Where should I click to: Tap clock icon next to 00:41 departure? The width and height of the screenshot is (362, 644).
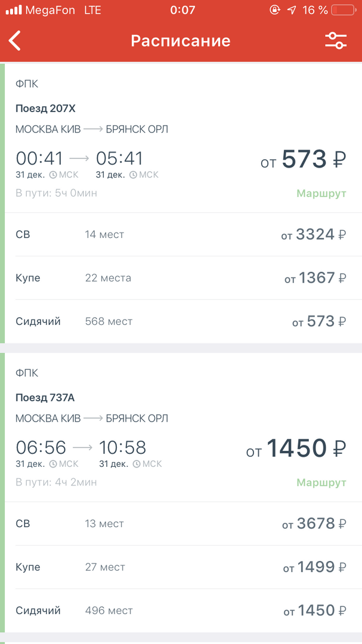click(x=53, y=175)
